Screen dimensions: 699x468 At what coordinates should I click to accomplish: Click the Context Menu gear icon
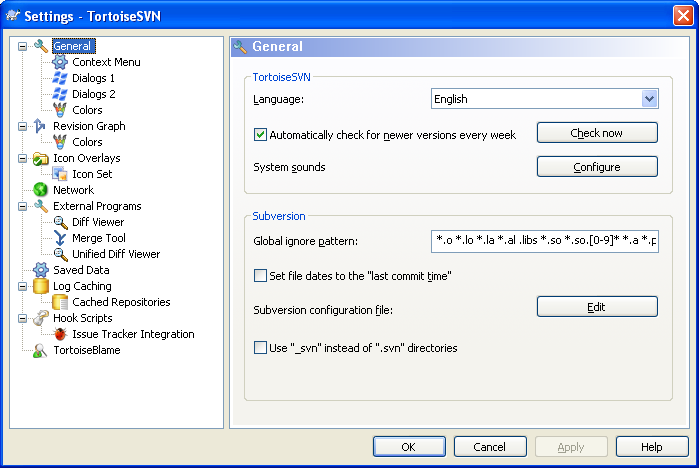pyautogui.click(x=60, y=62)
